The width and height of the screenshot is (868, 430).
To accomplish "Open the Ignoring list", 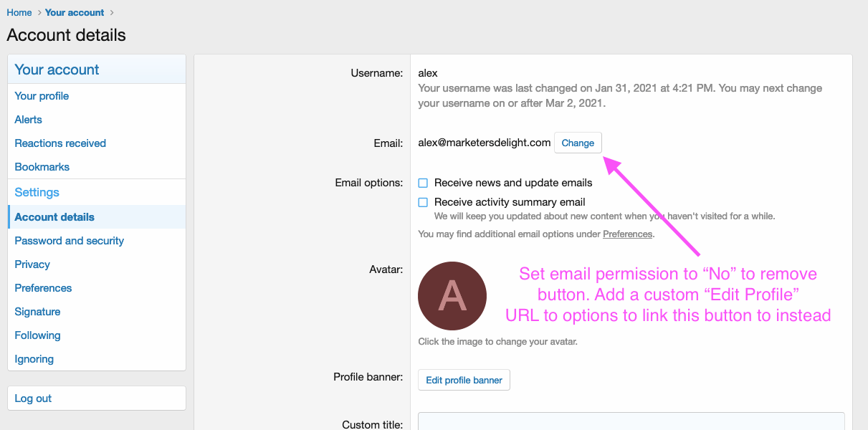I will pyautogui.click(x=34, y=359).
